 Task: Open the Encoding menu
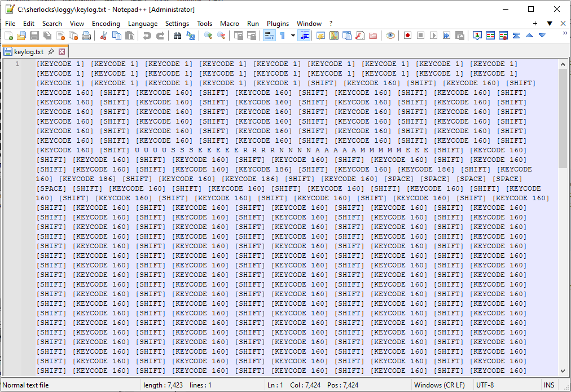click(106, 24)
